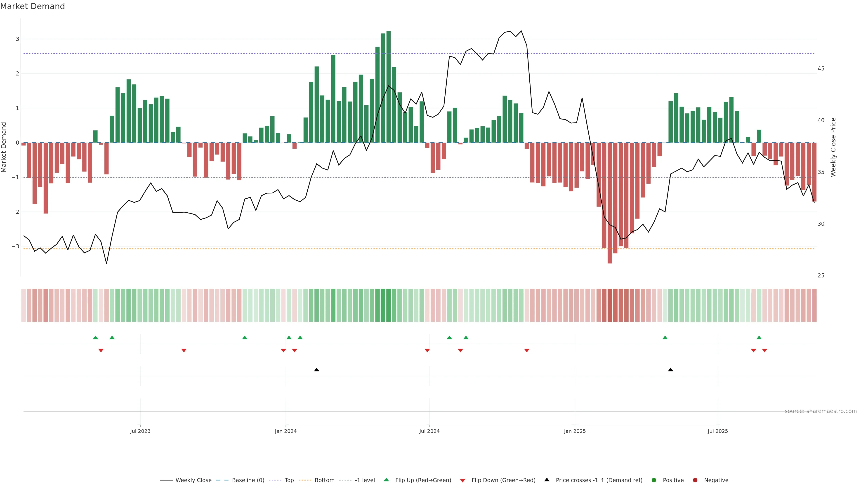Click the black triangle marker in early 2024
The width and height of the screenshot is (868, 488).
(316, 370)
